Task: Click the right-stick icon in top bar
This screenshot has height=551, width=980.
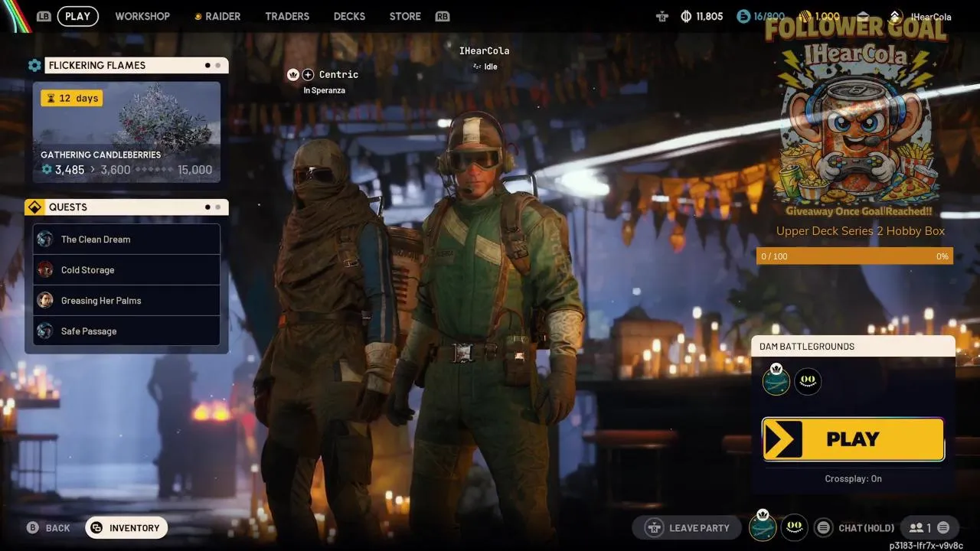Action: [x=661, y=16]
